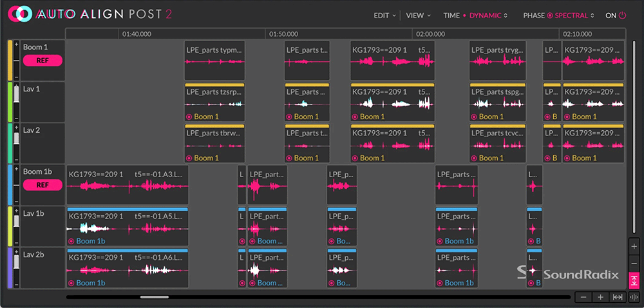644x308 pixels.
Task: Toggle the REF button on Boom 1
Action: (43, 61)
